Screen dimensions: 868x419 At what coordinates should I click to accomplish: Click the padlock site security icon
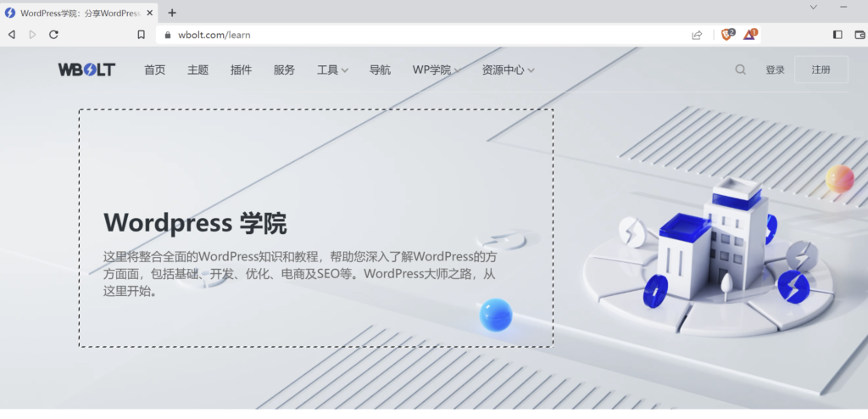pyautogui.click(x=169, y=35)
